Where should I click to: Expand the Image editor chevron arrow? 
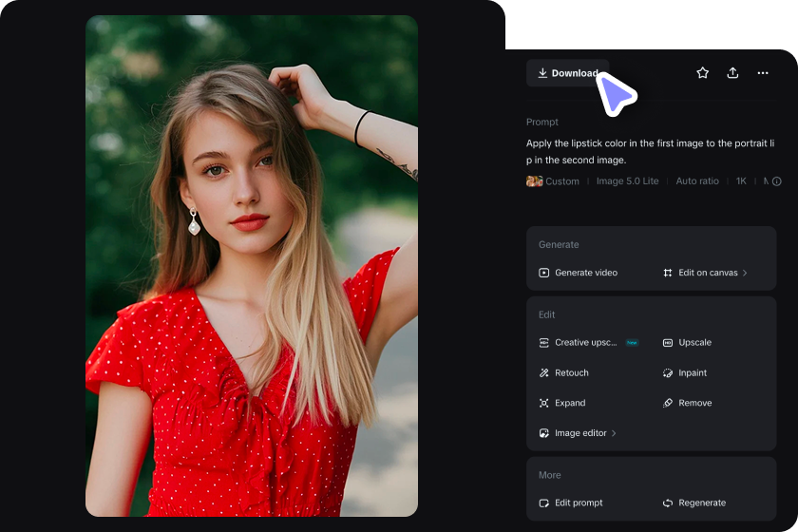click(614, 433)
